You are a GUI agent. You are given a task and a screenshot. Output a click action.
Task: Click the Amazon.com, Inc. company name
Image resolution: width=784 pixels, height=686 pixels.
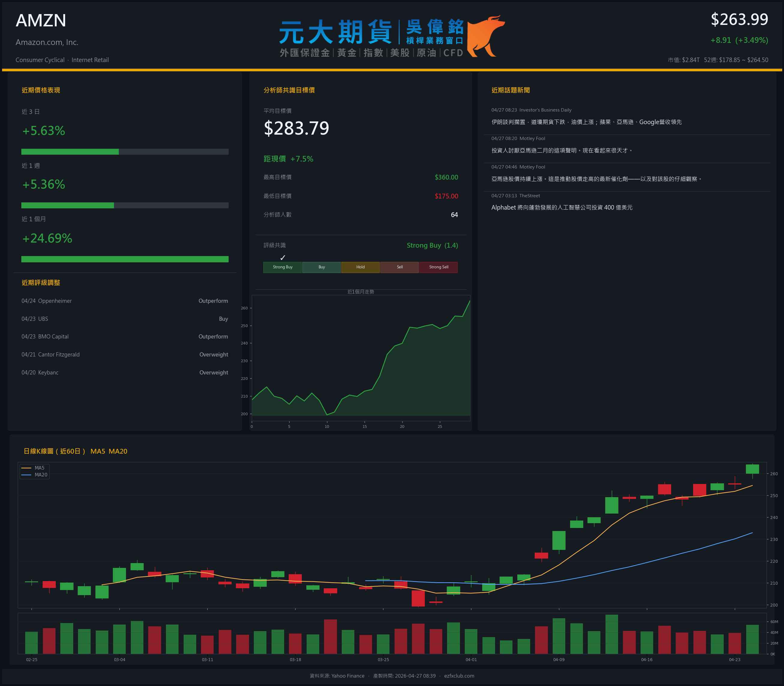[x=47, y=43]
